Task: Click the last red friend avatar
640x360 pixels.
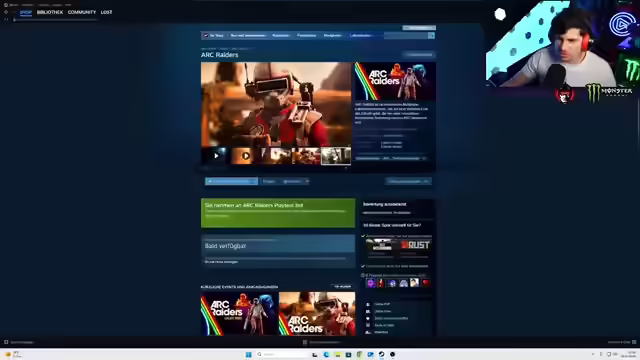Action: [426, 283]
